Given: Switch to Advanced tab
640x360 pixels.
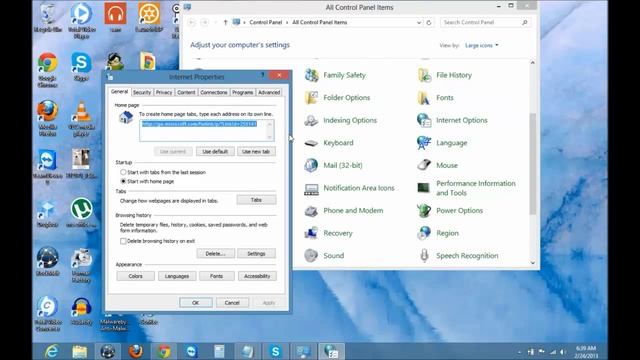Looking at the screenshot, I should [x=269, y=93].
